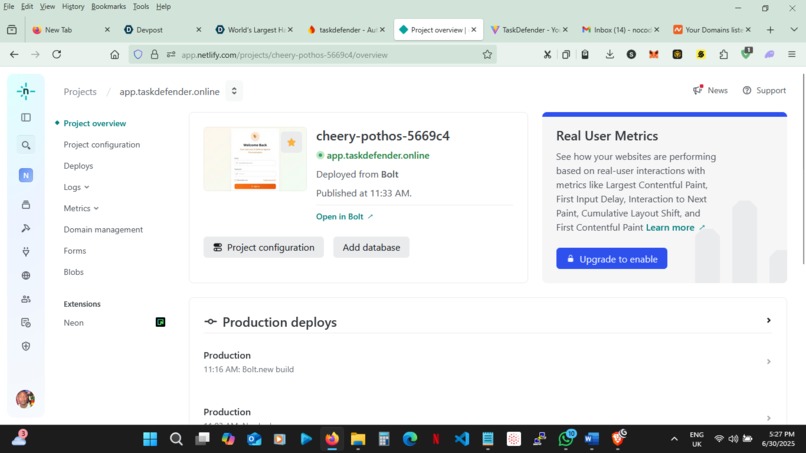Screen dimensions: 806x453
Task: Expand the Logs submenu
Action: point(77,187)
